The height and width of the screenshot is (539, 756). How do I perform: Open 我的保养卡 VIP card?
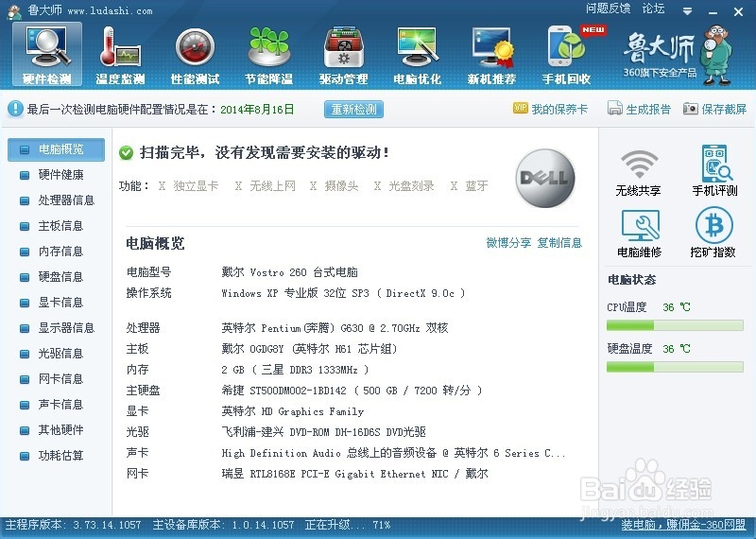tap(551, 109)
